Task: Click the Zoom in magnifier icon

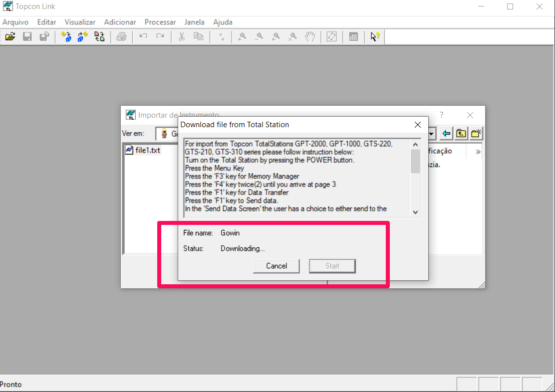Action: 243,36
